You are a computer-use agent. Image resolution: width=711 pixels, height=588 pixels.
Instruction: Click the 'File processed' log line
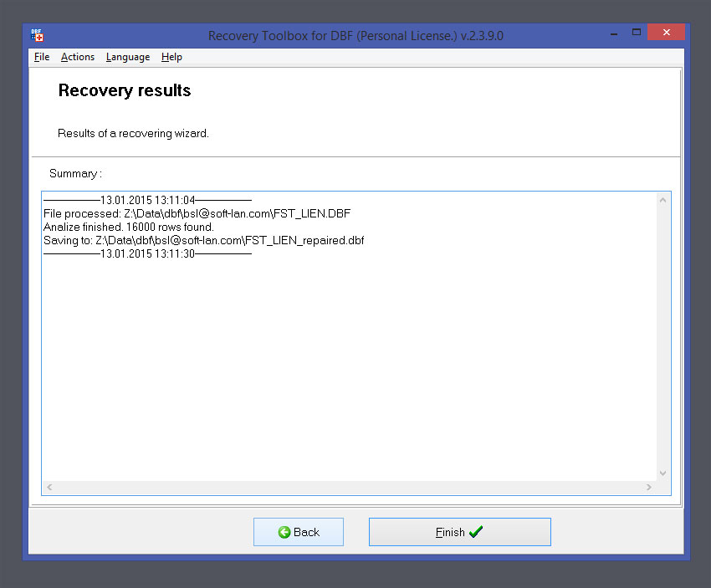(x=197, y=213)
